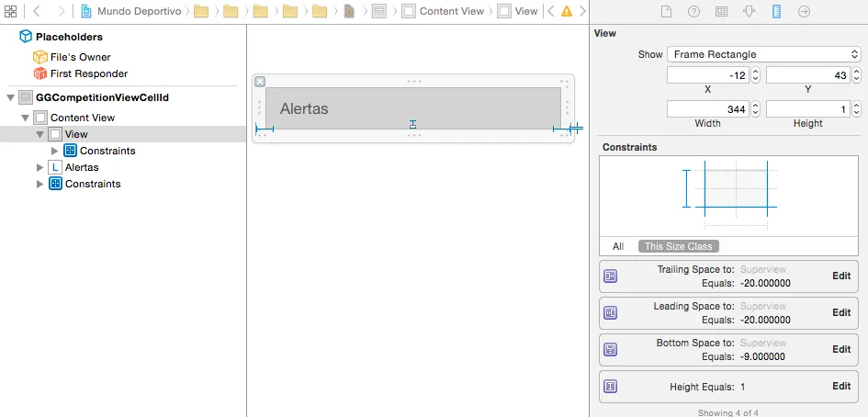Open the Show Frame Rectangle dropdown

764,54
